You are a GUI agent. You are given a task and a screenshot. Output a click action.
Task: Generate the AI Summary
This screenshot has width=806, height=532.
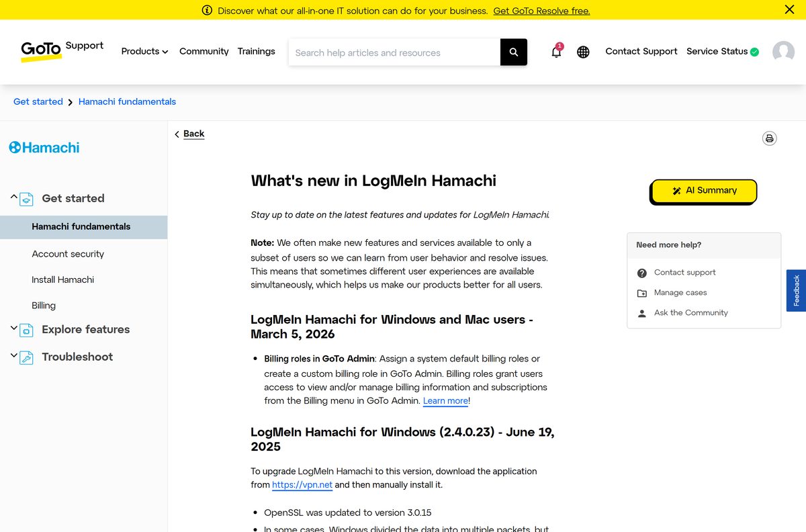tap(704, 191)
